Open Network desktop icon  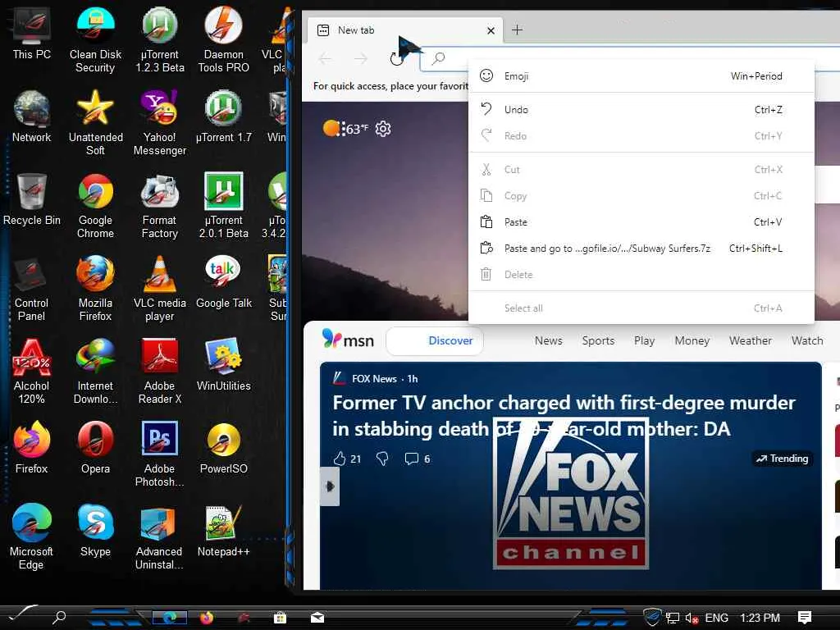pos(32,116)
